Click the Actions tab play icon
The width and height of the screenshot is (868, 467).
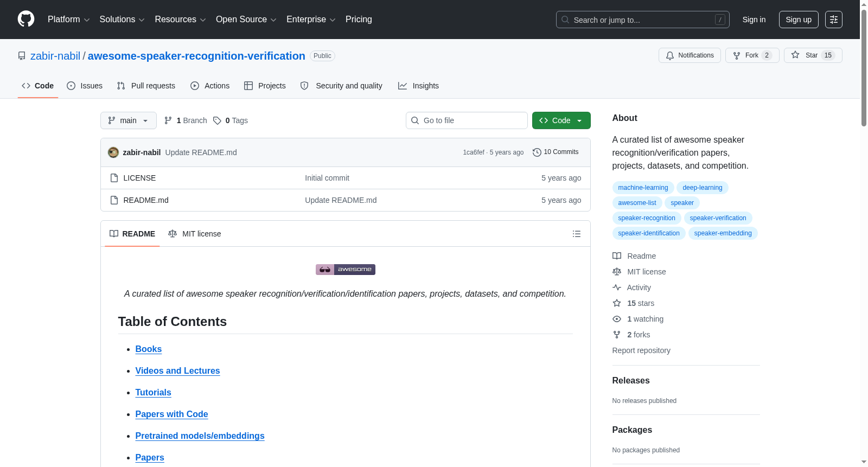[x=195, y=86]
